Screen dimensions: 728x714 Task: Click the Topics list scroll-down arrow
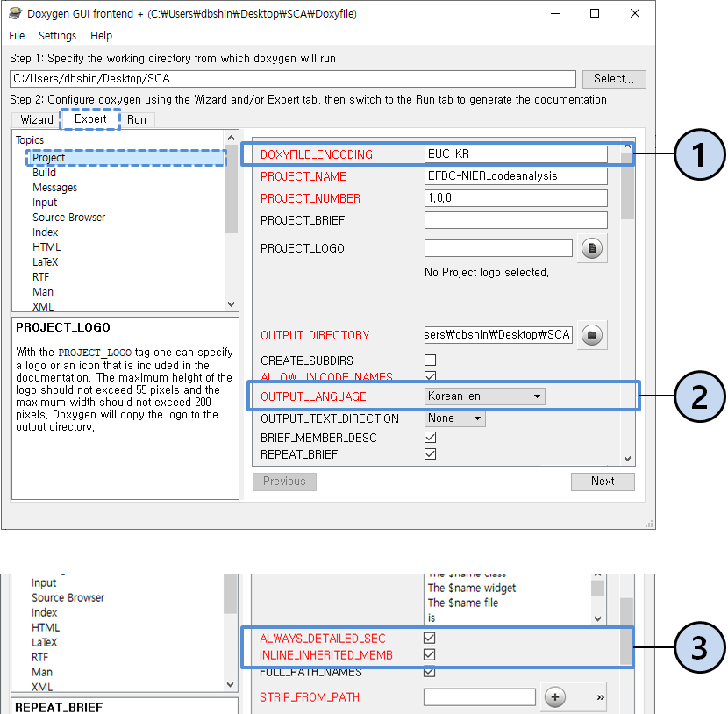pyautogui.click(x=232, y=304)
